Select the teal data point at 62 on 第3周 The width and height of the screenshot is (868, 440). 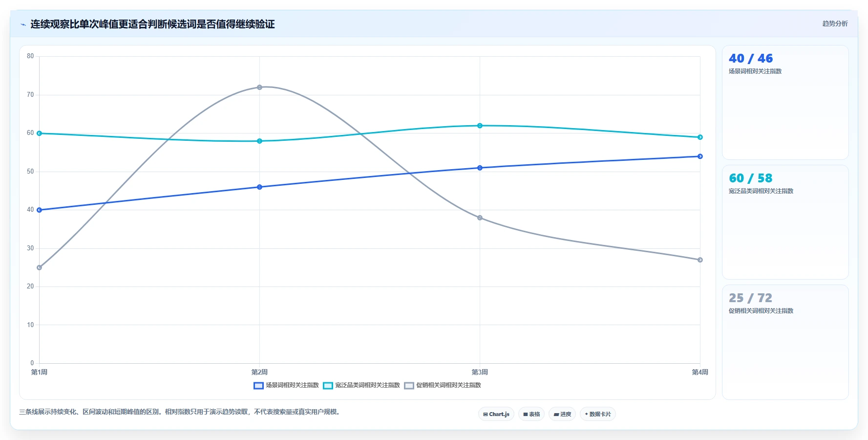(480, 126)
